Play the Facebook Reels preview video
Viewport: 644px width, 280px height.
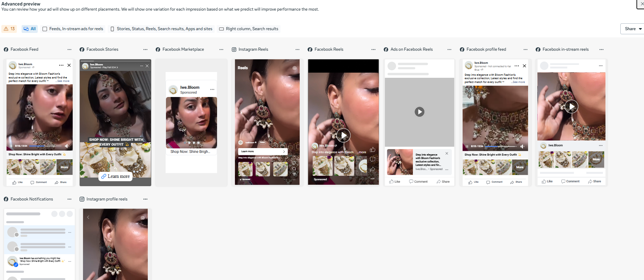pos(343,135)
